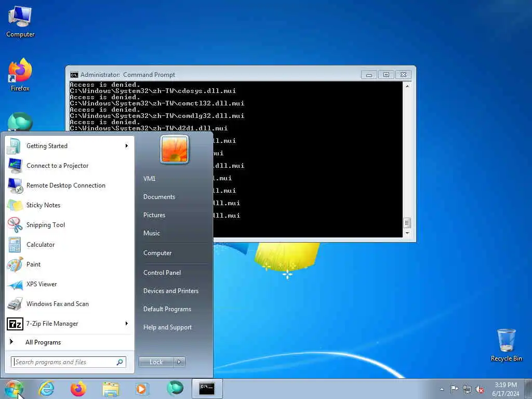Click Command Prompt title bar system icon

point(74,75)
